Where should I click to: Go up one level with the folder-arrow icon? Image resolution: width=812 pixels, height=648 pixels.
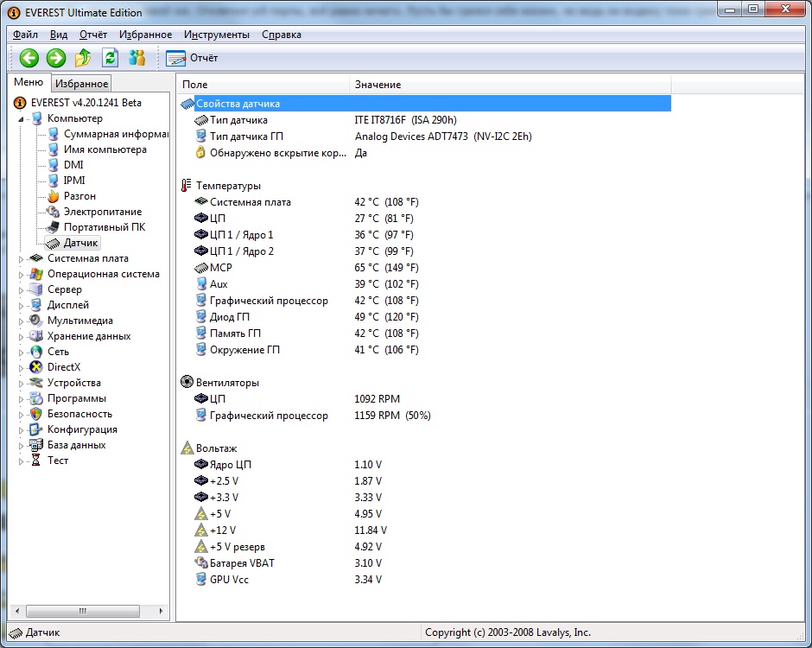(x=83, y=58)
